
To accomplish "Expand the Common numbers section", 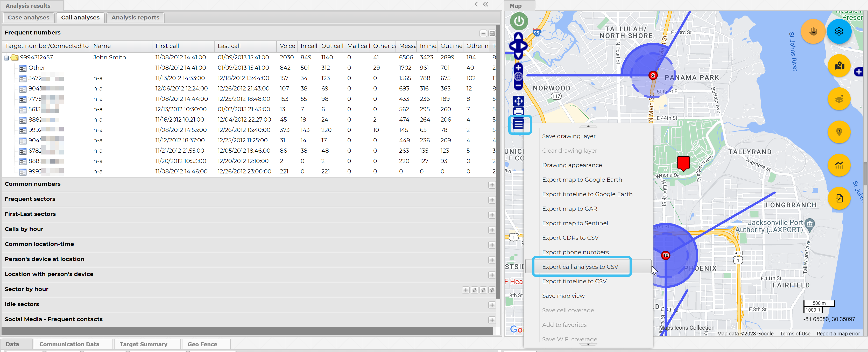I will 492,185.
